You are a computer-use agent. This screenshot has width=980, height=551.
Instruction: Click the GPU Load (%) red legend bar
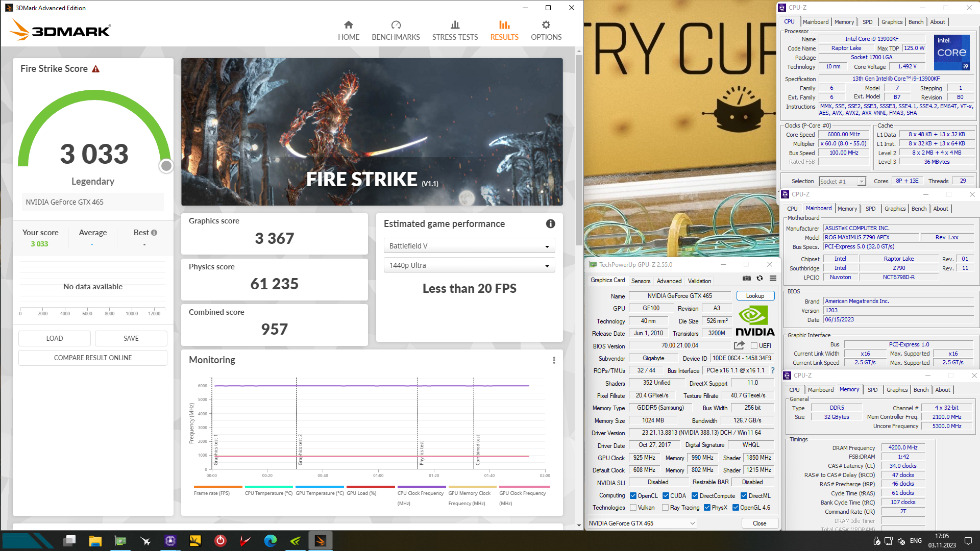[371, 487]
